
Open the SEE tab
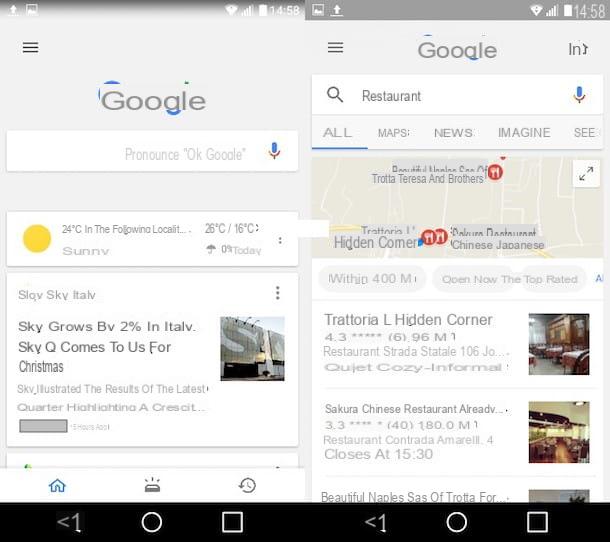[585, 133]
